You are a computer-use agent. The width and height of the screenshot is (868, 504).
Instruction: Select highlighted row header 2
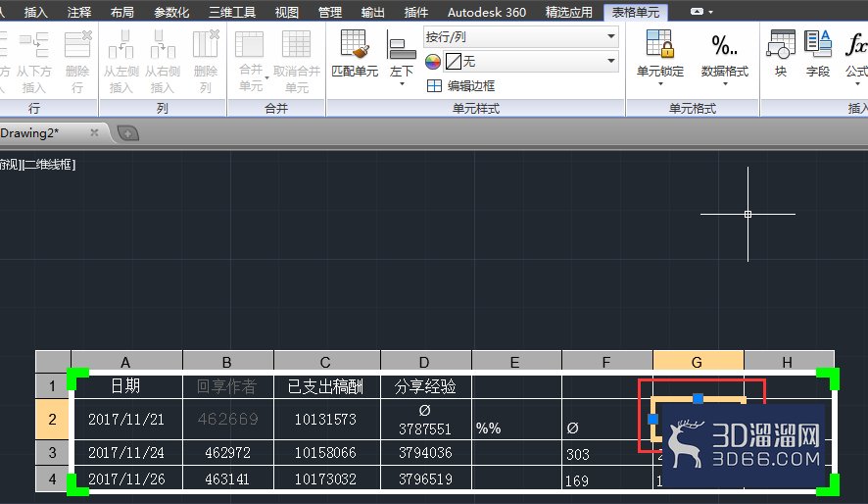[x=53, y=420]
